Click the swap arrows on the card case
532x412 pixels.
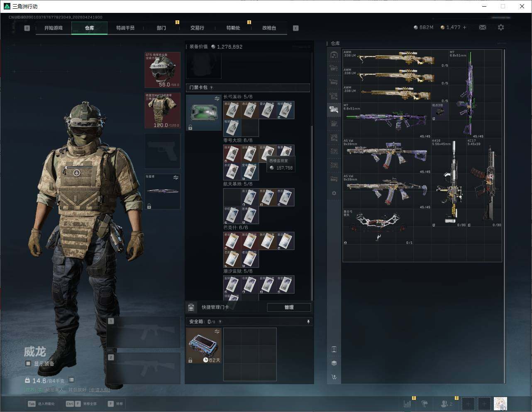point(217,98)
